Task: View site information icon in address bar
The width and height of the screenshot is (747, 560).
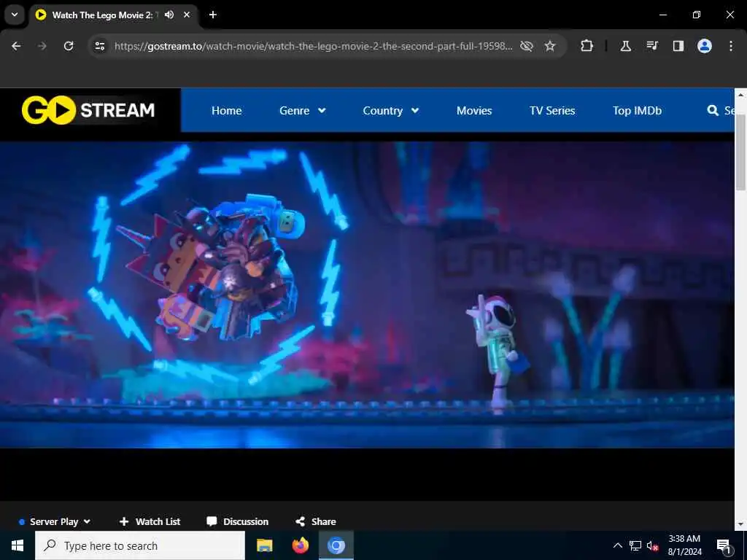Action: tap(99, 46)
